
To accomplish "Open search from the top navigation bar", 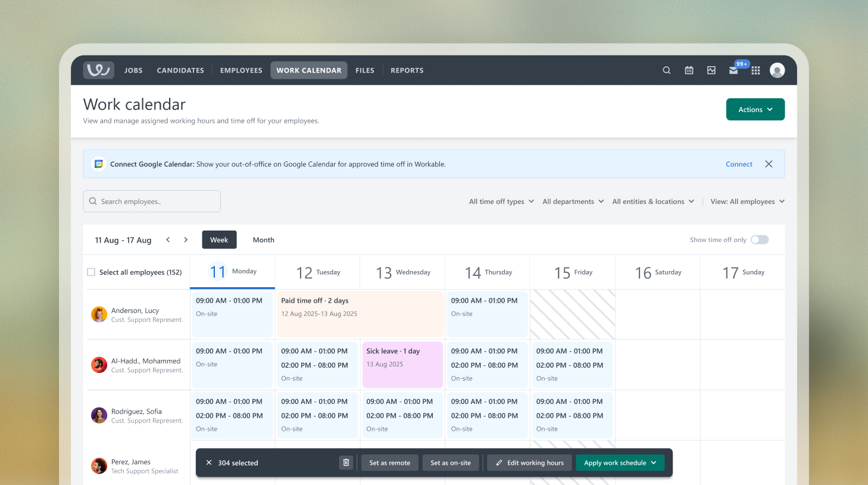I will (667, 70).
